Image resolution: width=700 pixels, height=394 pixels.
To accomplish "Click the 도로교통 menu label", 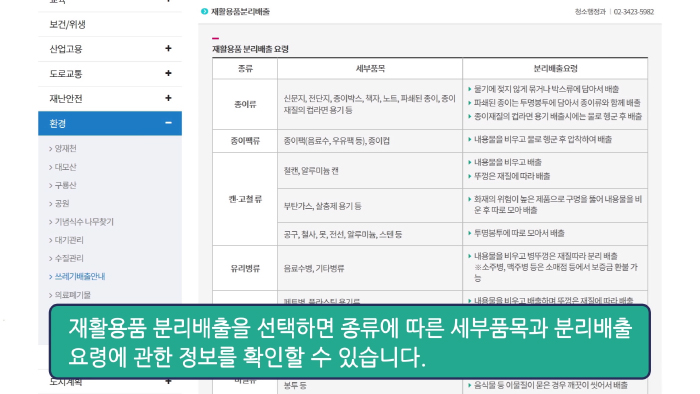I will (66, 74).
